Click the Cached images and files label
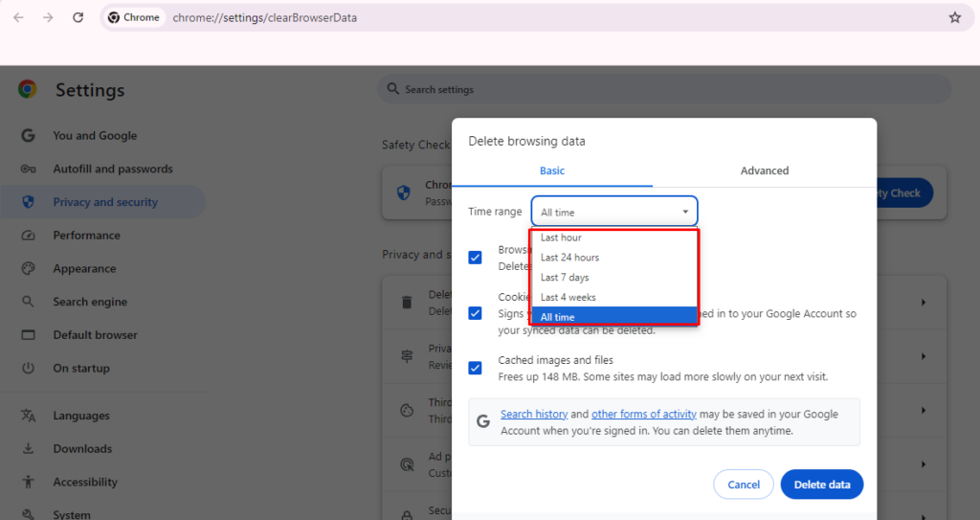980x520 pixels. click(556, 360)
